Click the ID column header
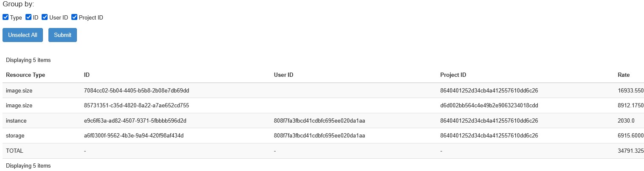The image size is (644, 171). click(87, 75)
